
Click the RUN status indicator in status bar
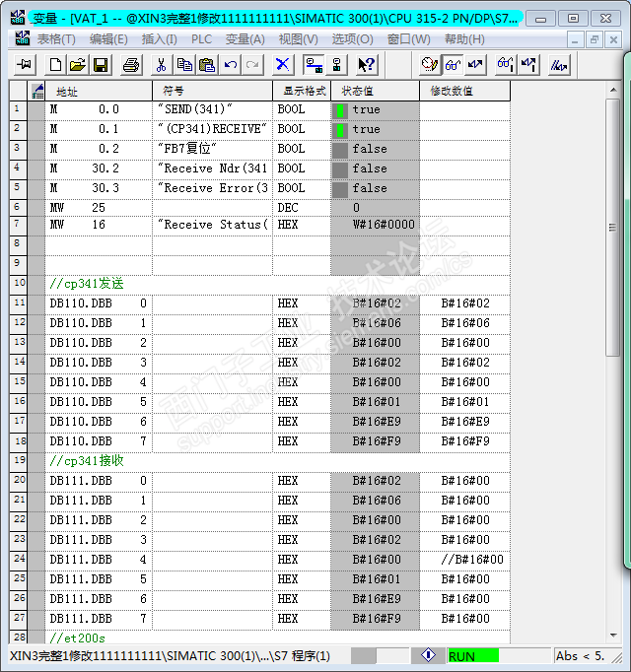coord(472,656)
